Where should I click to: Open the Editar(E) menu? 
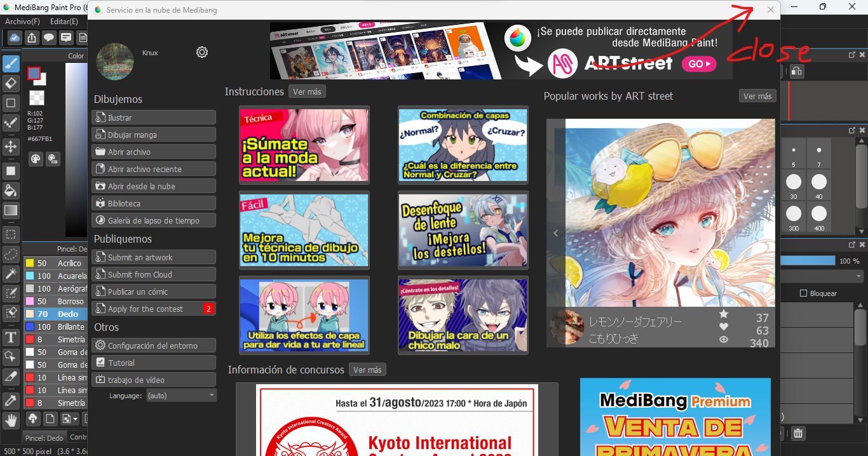point(64,22)
